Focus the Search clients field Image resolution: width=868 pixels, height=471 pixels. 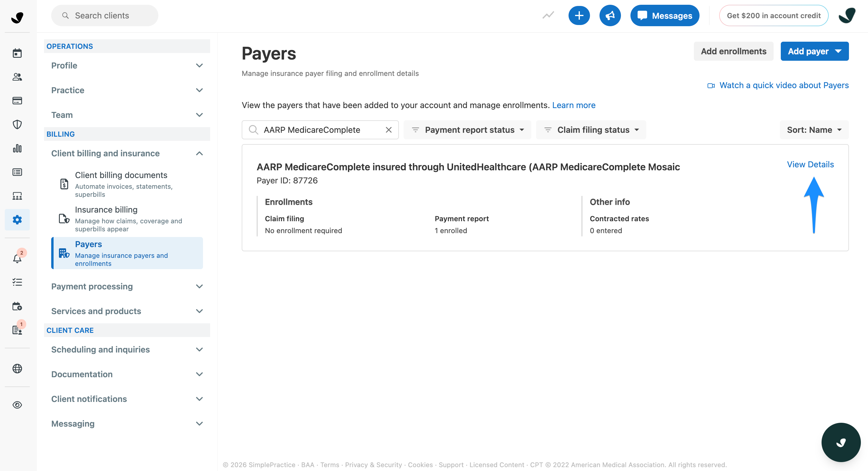[x=104, y=15]
